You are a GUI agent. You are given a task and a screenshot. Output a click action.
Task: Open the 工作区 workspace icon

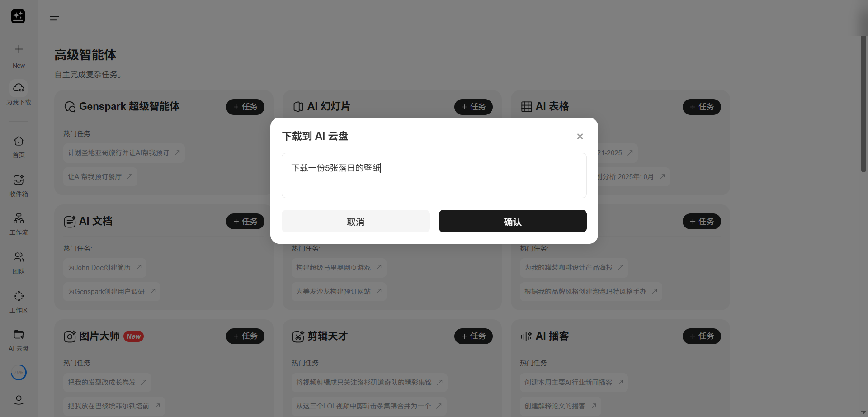19,296
